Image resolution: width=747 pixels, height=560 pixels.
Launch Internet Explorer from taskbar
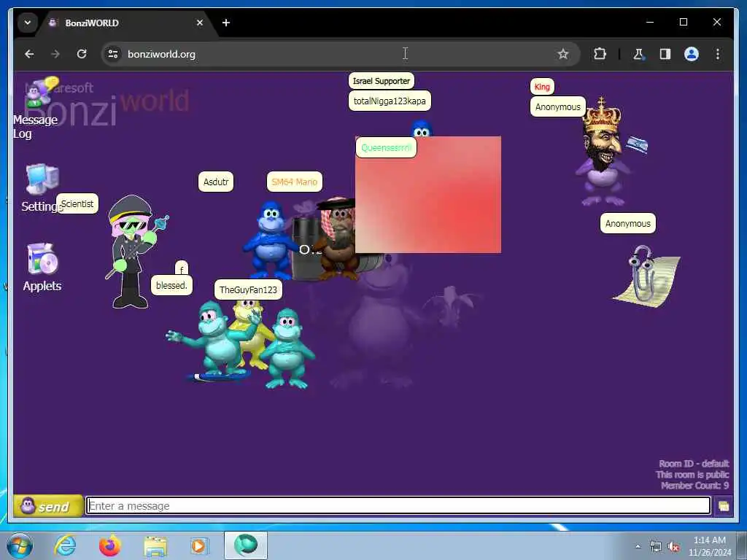tap(65, 545)
